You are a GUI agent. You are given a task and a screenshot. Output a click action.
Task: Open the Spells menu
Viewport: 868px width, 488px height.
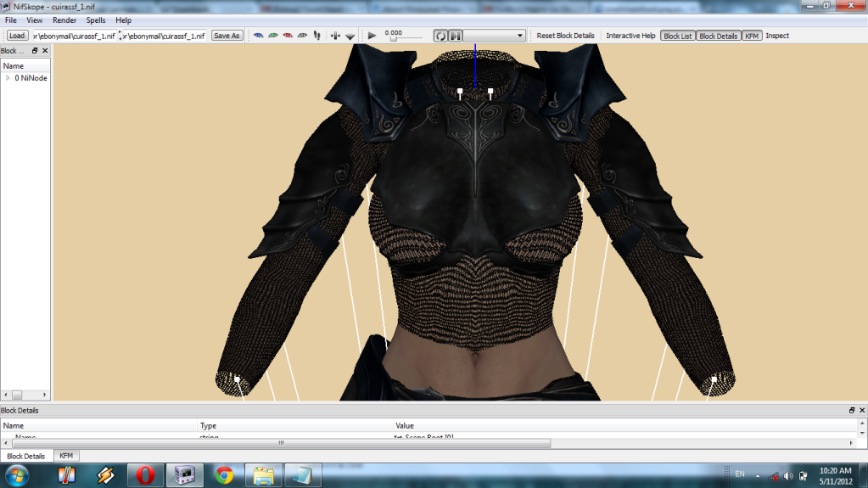coord(96,20)
